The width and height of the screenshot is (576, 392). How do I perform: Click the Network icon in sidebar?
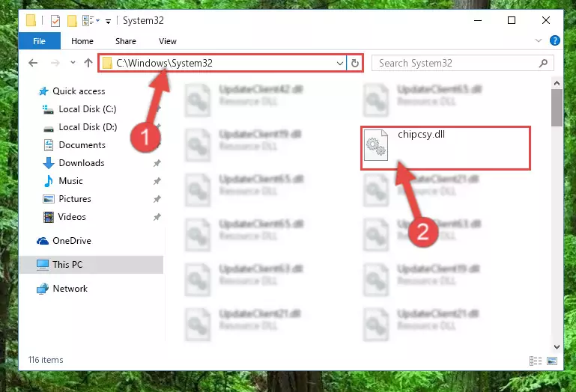coord(43,289)
